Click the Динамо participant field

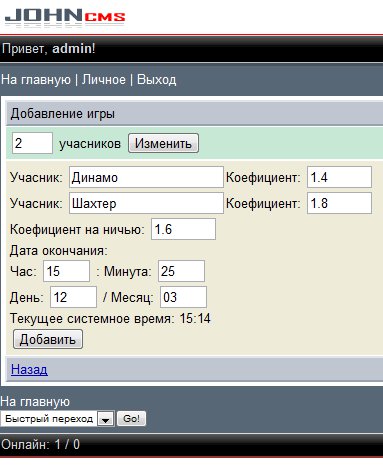point(146,177)
